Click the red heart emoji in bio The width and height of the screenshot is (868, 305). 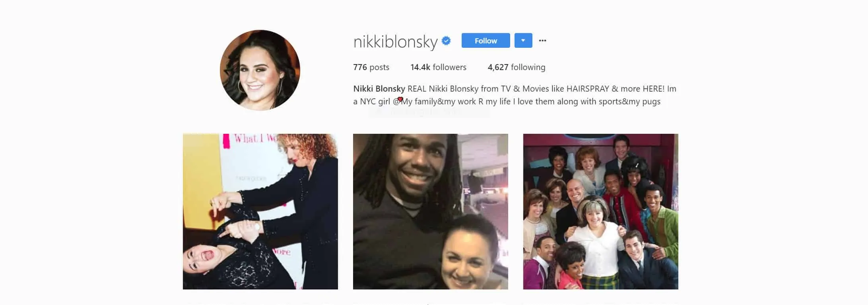pos(400,99)
